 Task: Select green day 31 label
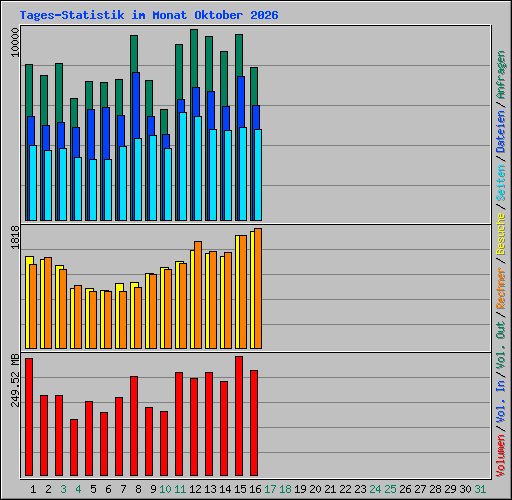480,489
